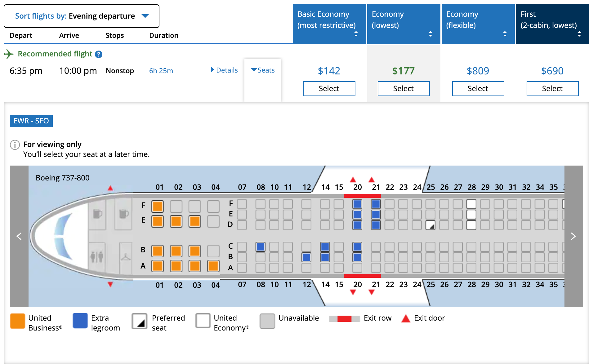Click the preferred seat in row 25
The image size is (593, 364).
[430, 225]
